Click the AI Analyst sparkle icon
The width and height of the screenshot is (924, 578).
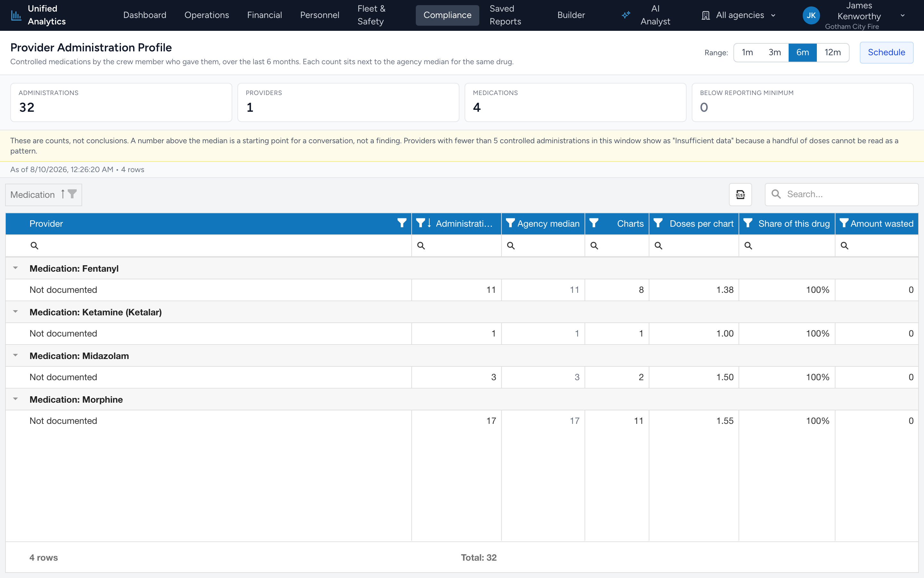point(626,15)
